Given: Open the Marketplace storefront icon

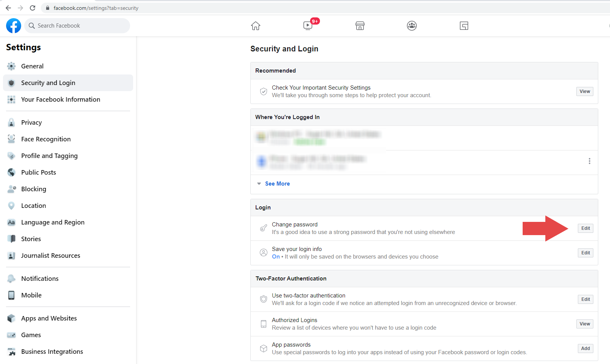Looking at the screenshot, I should 360,26.
